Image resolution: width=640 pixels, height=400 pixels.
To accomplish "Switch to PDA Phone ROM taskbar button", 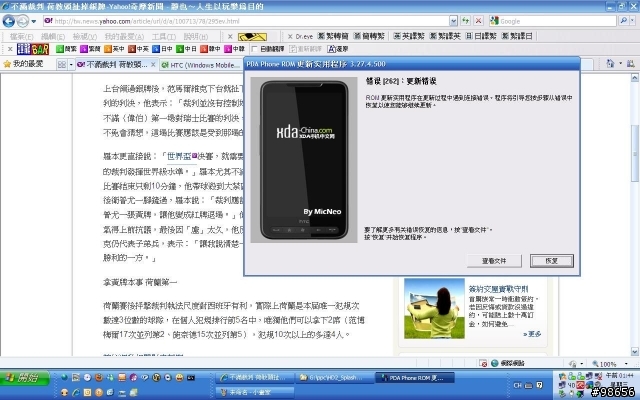I will coord(413,378).
